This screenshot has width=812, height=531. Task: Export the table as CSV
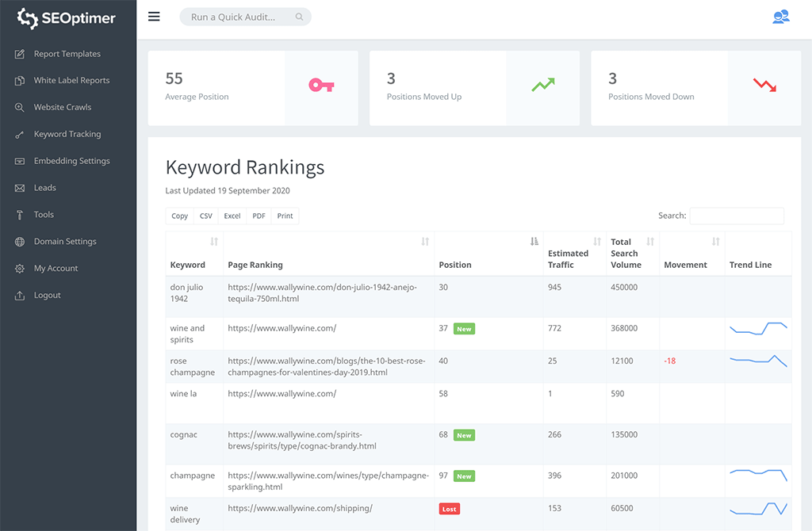click(x=206, y=216)
